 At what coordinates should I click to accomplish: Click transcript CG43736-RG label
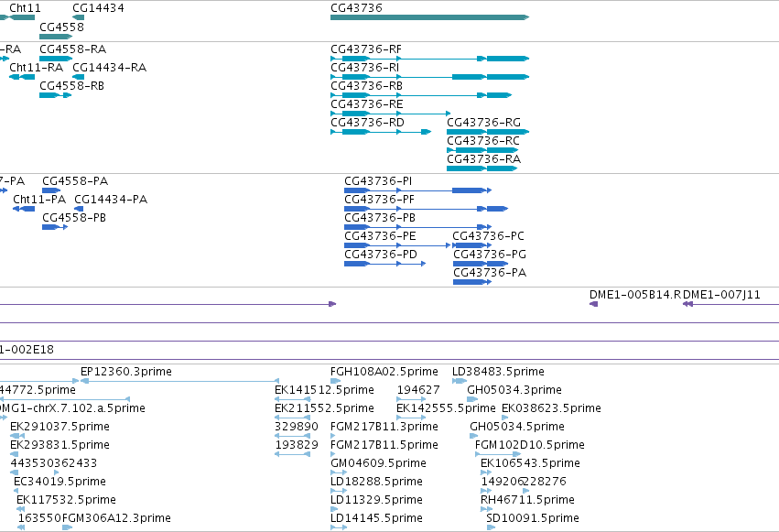pos(484,123)
